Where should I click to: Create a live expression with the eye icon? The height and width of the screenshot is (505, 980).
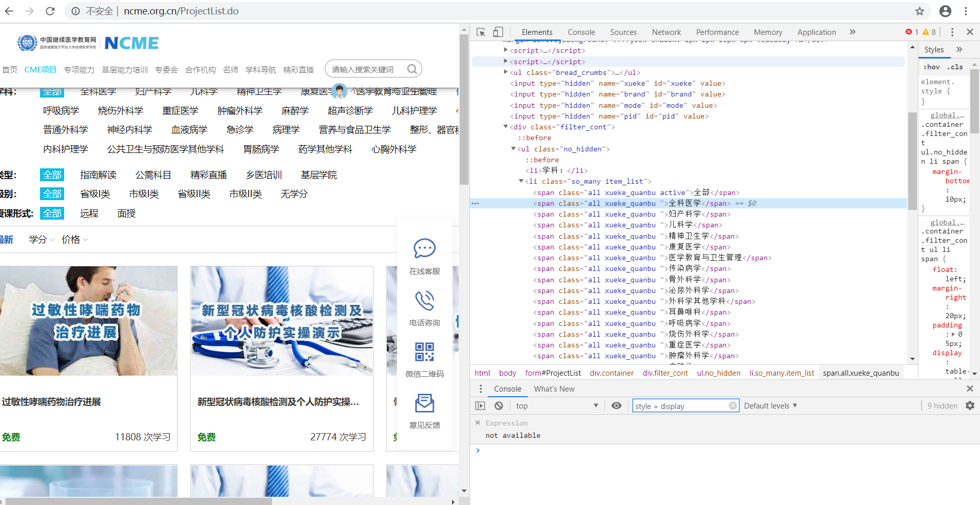click(616, 405)
